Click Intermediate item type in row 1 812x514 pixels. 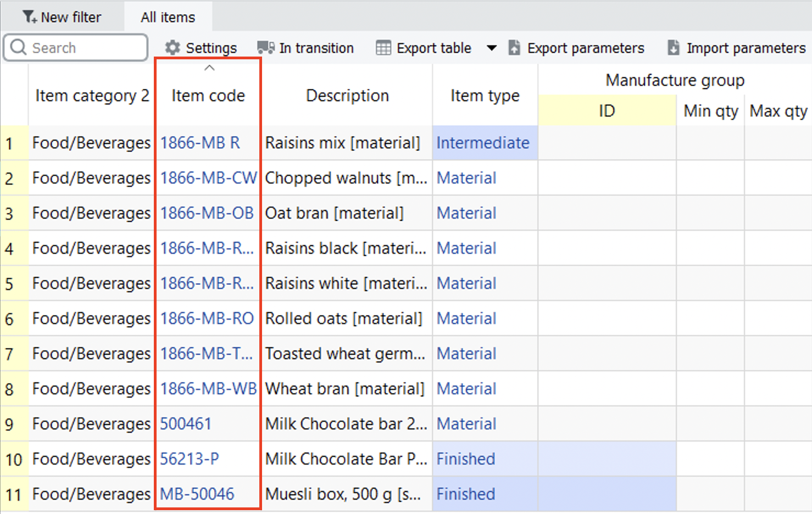click(482, 143)
